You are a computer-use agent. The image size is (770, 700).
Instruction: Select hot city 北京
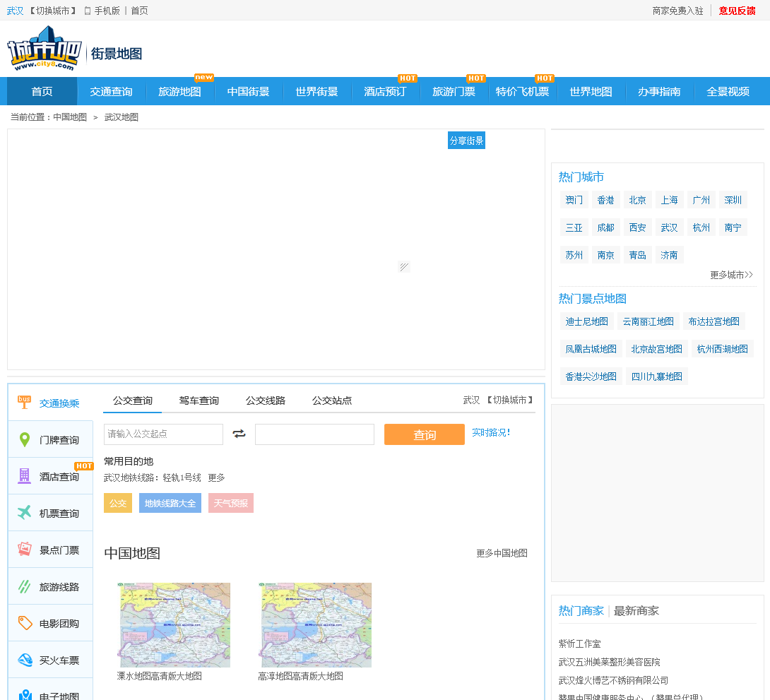click(637, 200)
